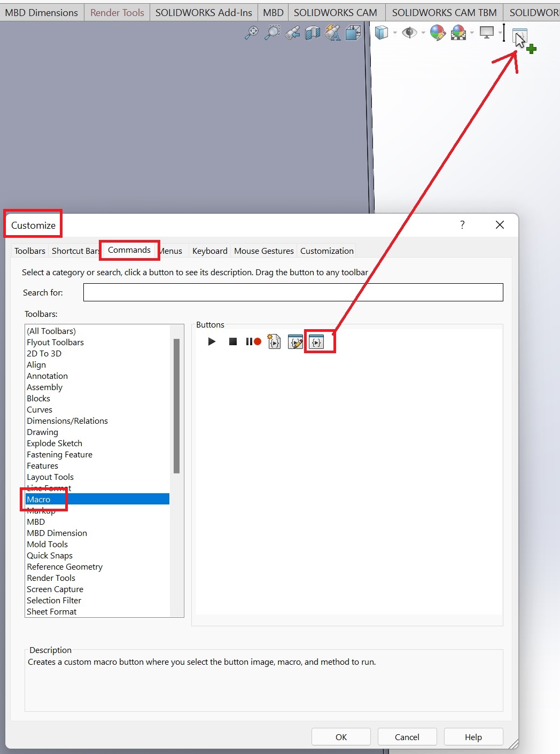Select Commands tab in Customize dialog
560x754 pixels.
pyautogui.click(x=129, y=250)
